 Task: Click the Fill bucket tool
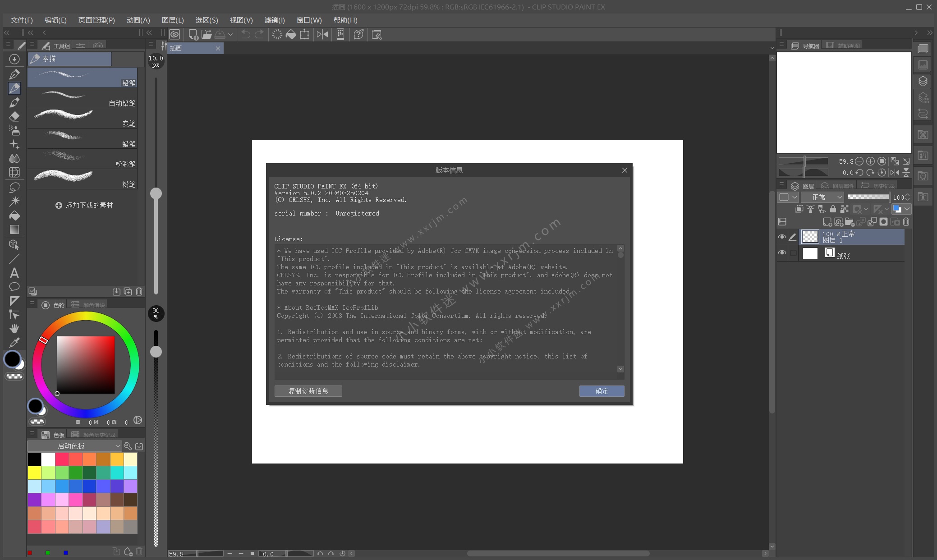coord(14,216)
